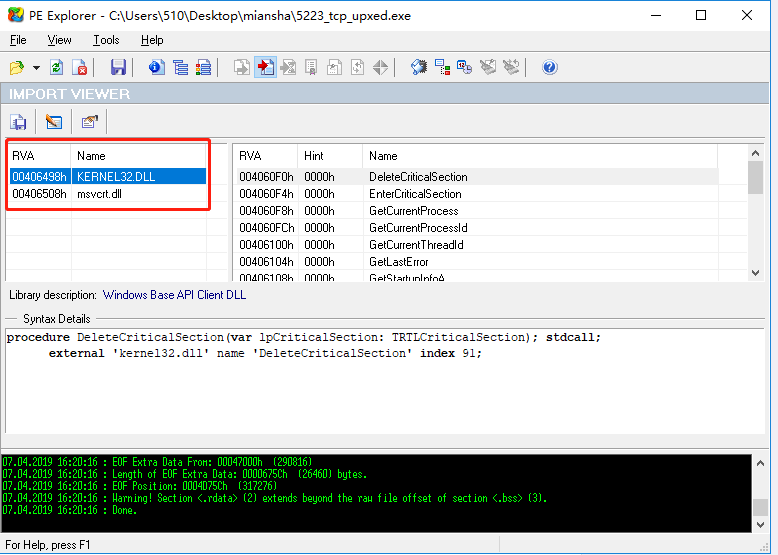Click the functions list scroll-down arrow
Image resolution: width=778 pixels, height=555 pixels.
[756, 273]
